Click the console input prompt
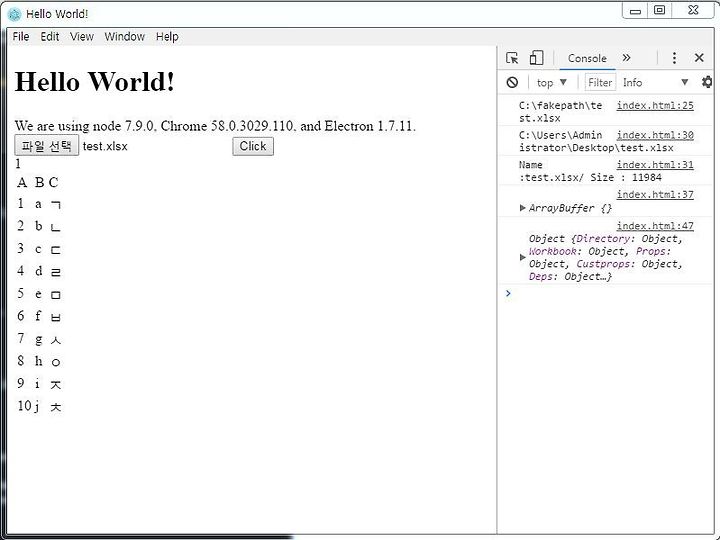Image resolution: width=720 pixels, height=540 pixels. [x=606, y=293]
